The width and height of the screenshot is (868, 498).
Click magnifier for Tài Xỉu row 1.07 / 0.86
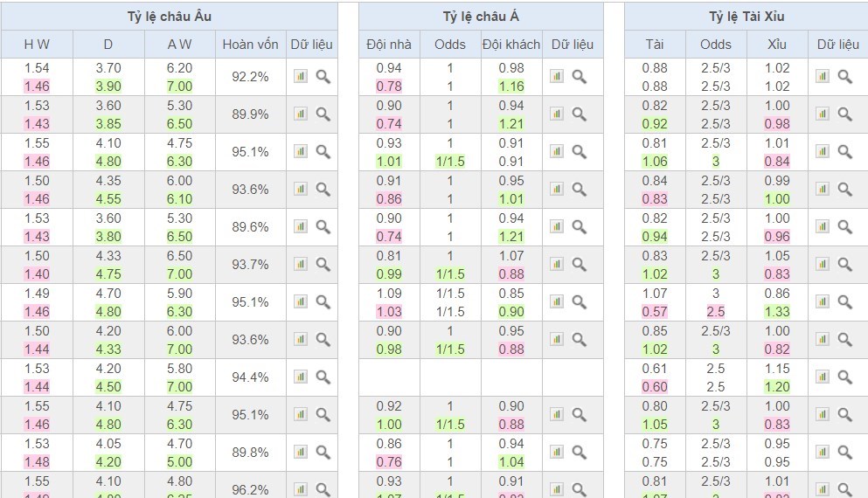845,302
